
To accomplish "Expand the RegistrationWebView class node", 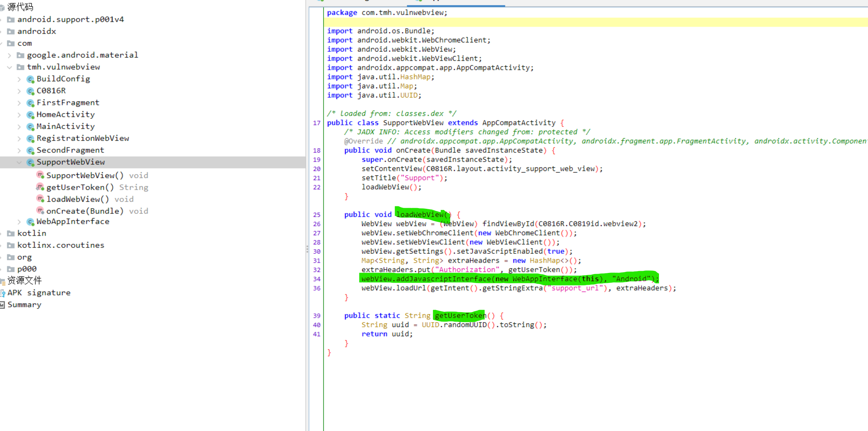I will pos(19,139).
